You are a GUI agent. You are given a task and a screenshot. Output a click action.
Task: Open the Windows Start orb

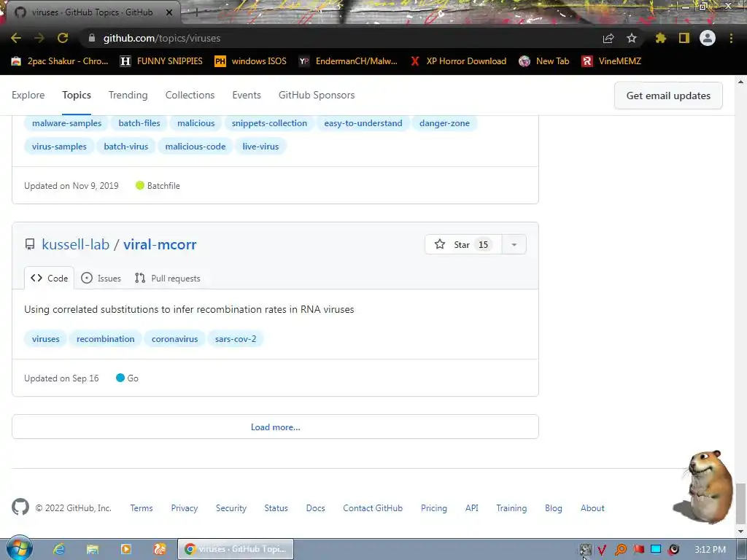(x=20, y=548)
